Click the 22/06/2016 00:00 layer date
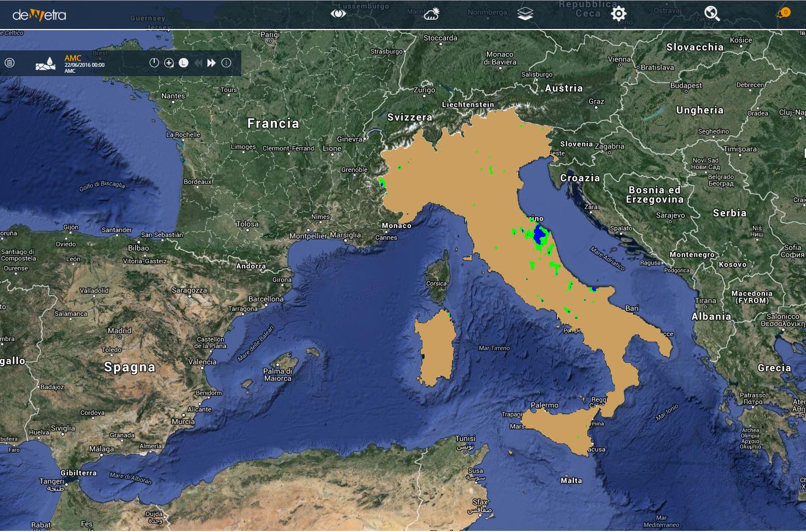 coord(84,65)
